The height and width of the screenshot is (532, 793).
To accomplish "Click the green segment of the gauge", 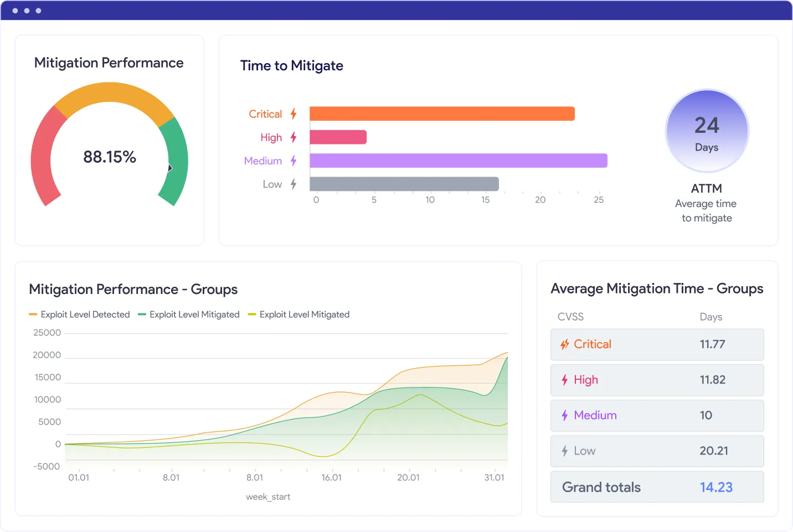I will pyautogui.click(x=177, y=161).
